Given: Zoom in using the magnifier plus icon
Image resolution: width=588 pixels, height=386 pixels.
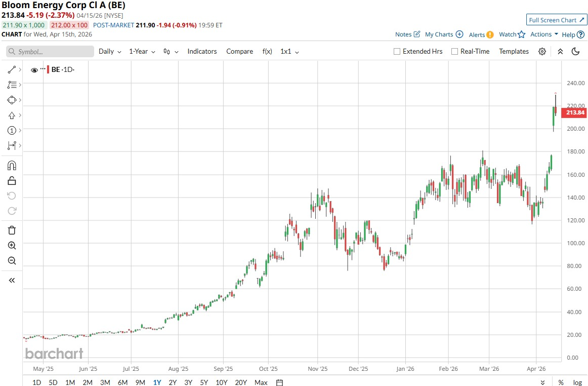Looking at the screenshot, I should [x=12, y=246].
